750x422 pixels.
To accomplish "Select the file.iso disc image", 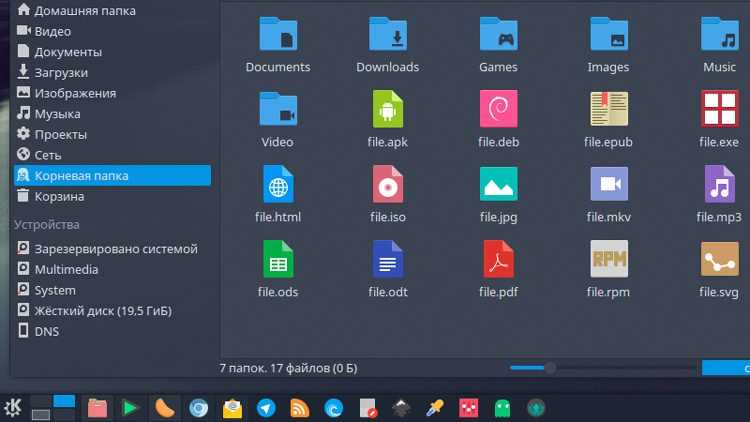I will tap(387, 184).
